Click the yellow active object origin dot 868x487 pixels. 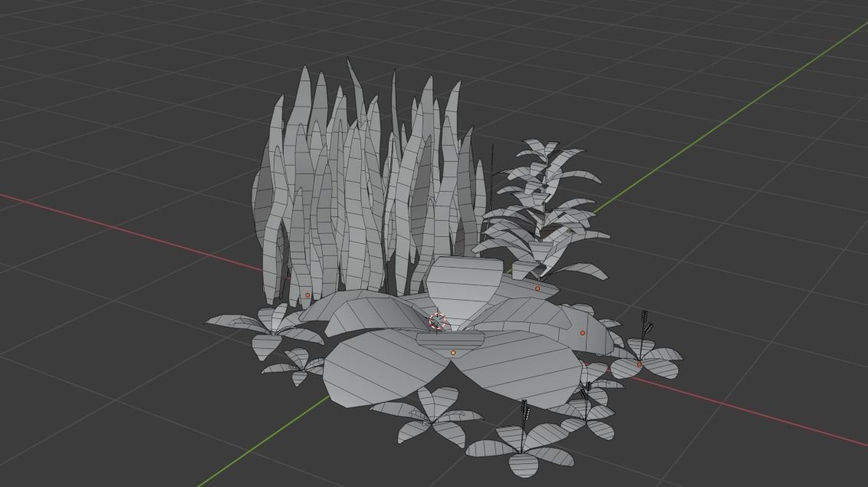pyautogui.click(x=453, y=353)
